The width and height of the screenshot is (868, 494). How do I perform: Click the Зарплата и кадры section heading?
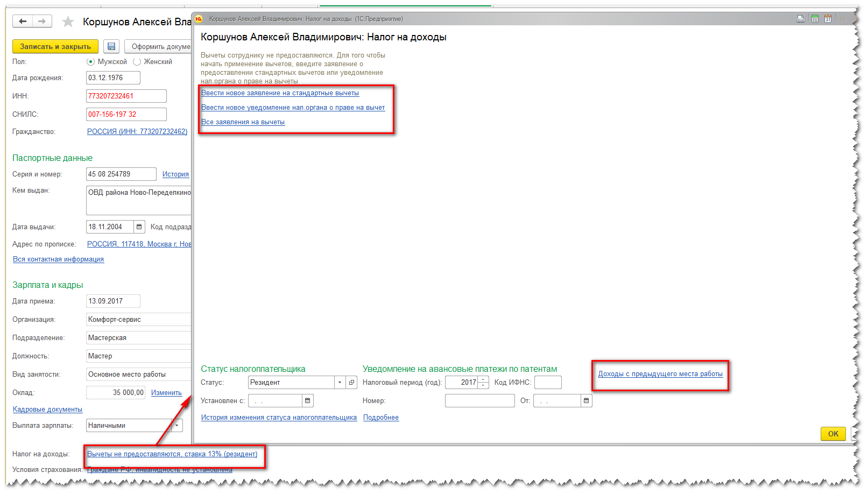[x=47, y=285]
